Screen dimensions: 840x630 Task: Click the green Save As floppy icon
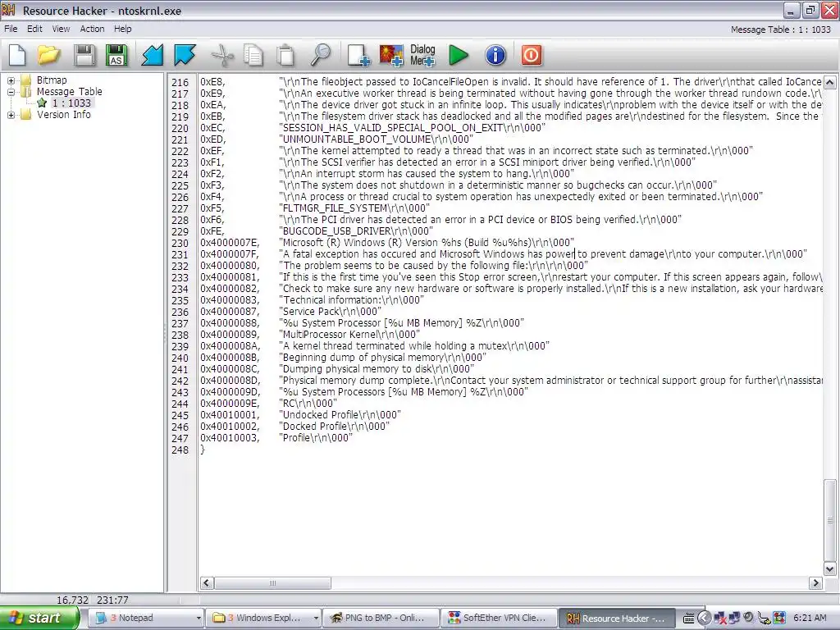(x=116, y=55)
